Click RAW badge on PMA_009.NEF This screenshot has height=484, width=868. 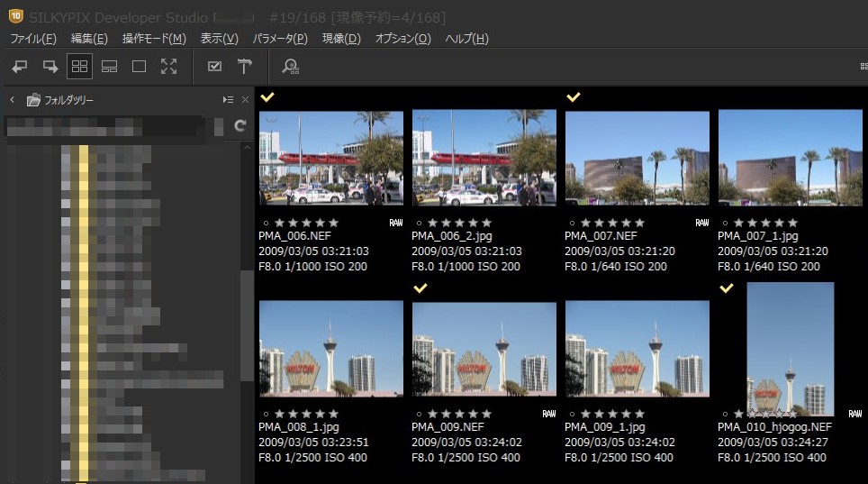[549, 414]
